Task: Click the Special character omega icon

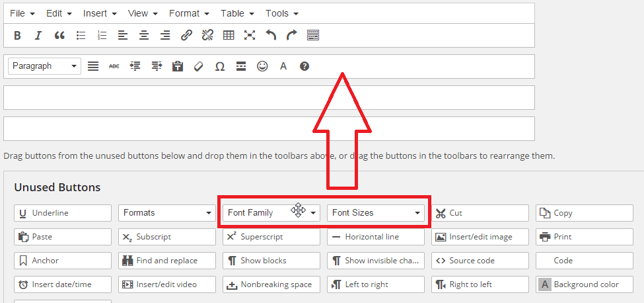Action: click(x=220, y=66)
